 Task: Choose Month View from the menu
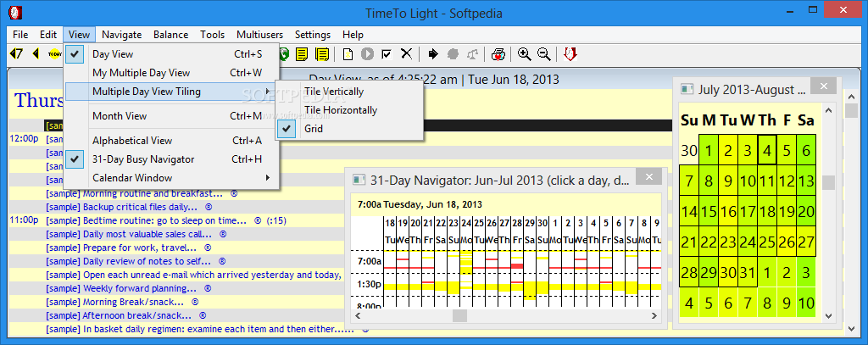[x=171, y=116]
